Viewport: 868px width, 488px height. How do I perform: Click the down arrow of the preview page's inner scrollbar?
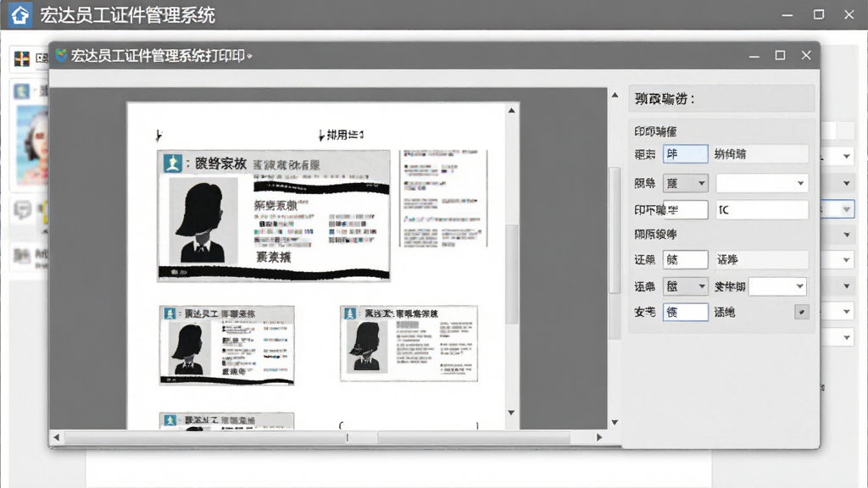[x=511, y=413]
